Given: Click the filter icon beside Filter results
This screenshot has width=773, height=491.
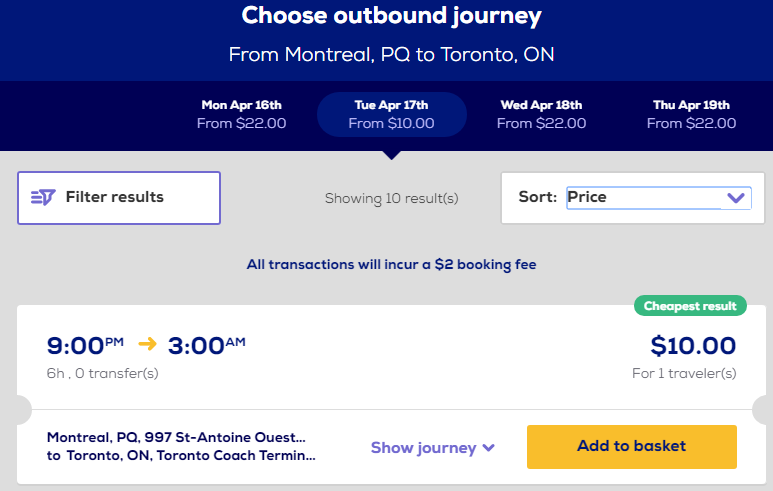Looking at the screenshot, I should coord(43,198).
